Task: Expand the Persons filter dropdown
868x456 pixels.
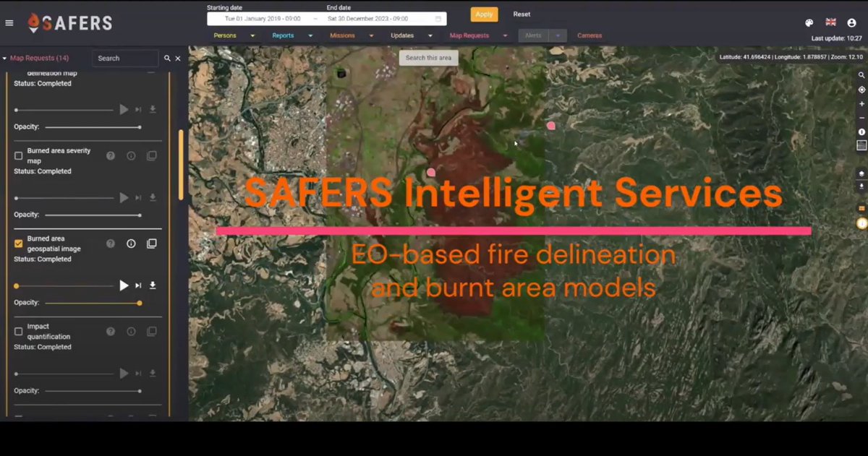Action: (x=252, y=35)
